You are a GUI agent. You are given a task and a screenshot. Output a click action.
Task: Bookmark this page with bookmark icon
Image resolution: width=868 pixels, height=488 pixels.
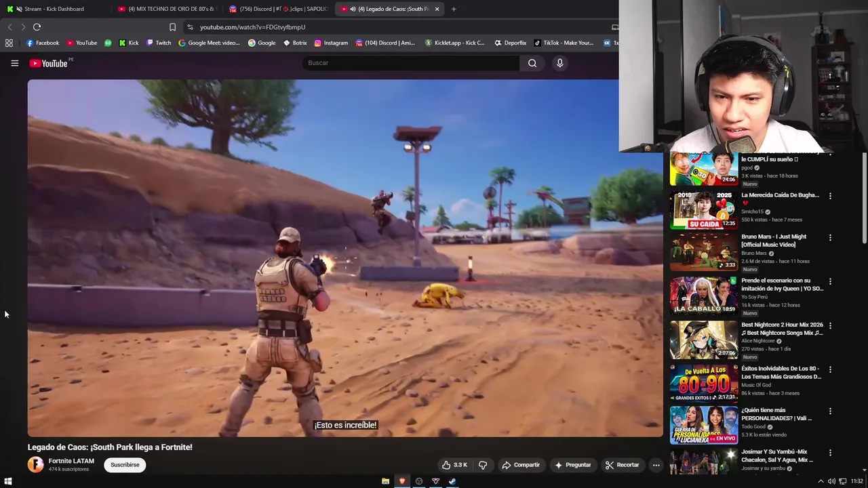pyautogui.click(x=172, y=27)
